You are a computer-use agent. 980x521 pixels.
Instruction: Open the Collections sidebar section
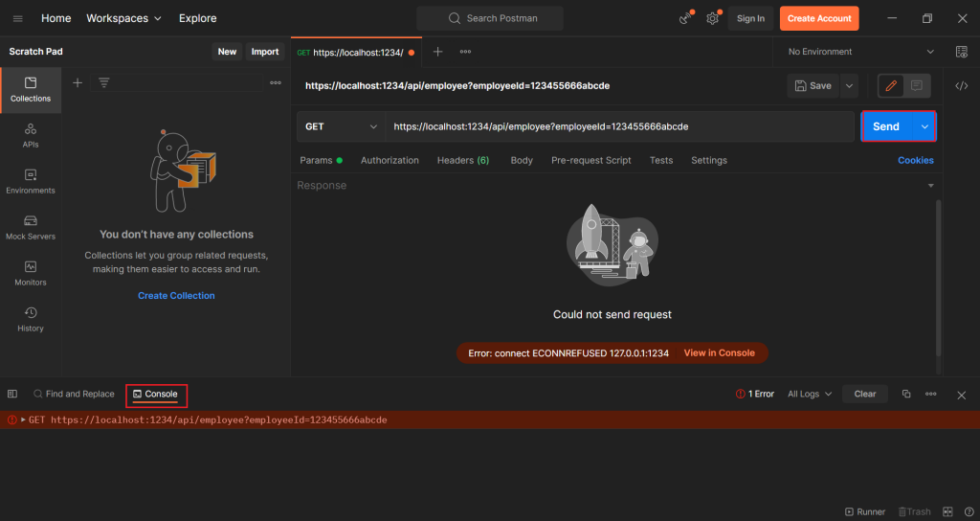pyautogui.click(x=30, y=90)
